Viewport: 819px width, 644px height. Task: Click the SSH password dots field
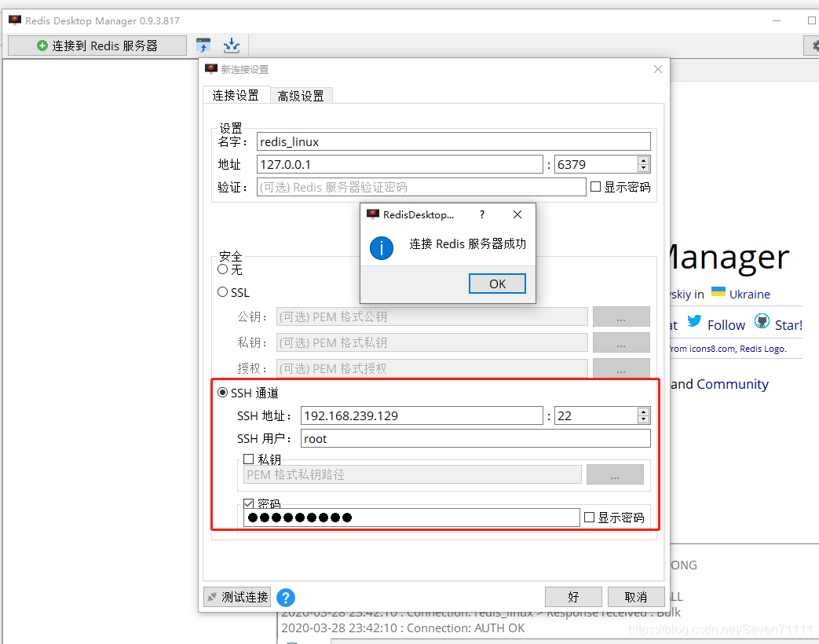coord(411,518)
